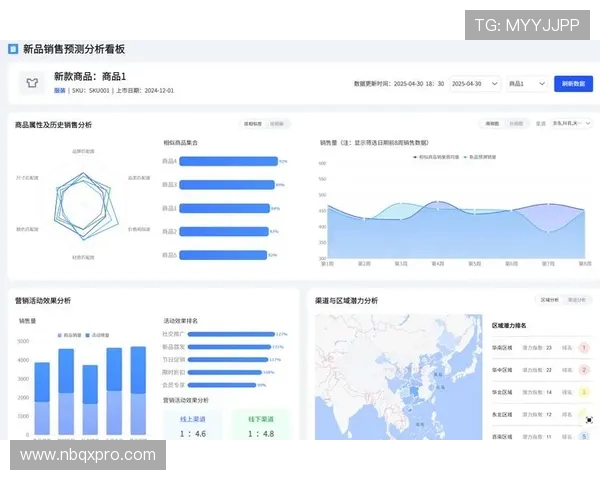Image resolution: width=600 pixels, height=480 pixels.
Task: Click the 华中区域 ranking row label
Action: pos(502,370)
